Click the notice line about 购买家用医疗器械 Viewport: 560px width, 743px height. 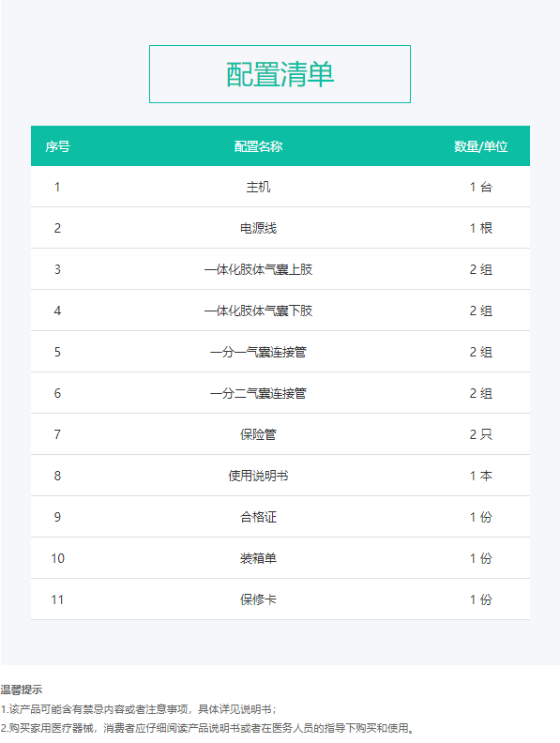coord(207,728)
